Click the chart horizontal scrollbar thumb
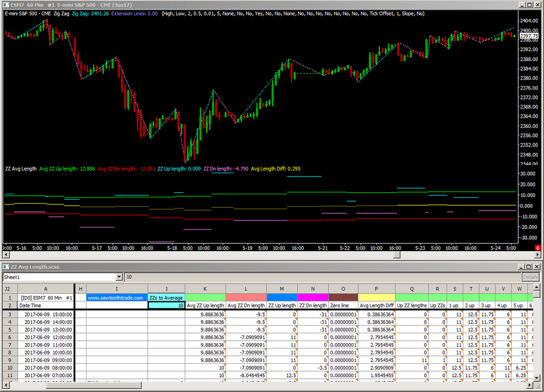 (x=396, y=255)
